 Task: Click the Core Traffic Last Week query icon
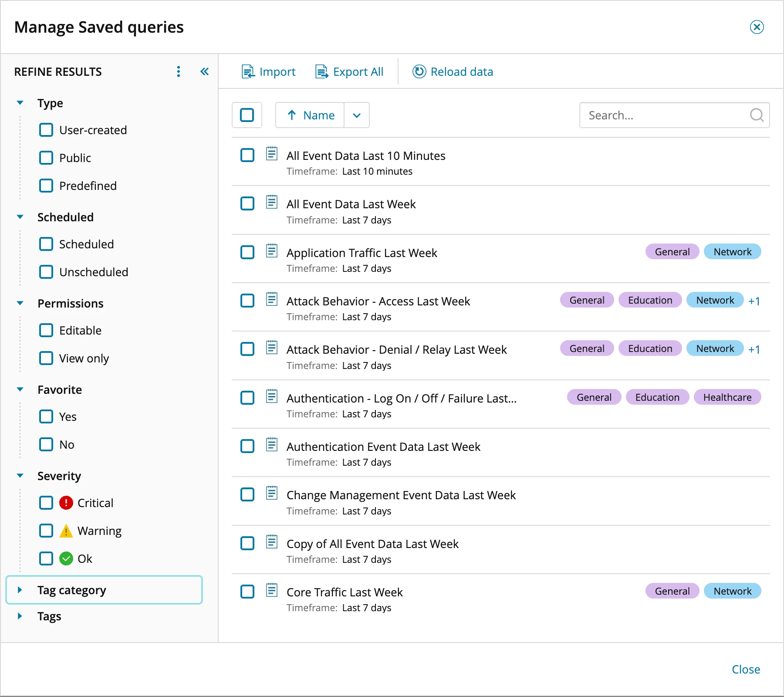click(x=272, y=590)
